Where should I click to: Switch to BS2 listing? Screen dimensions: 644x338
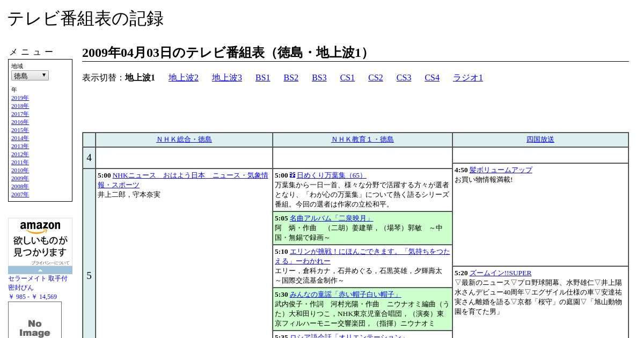coord(291,78)
